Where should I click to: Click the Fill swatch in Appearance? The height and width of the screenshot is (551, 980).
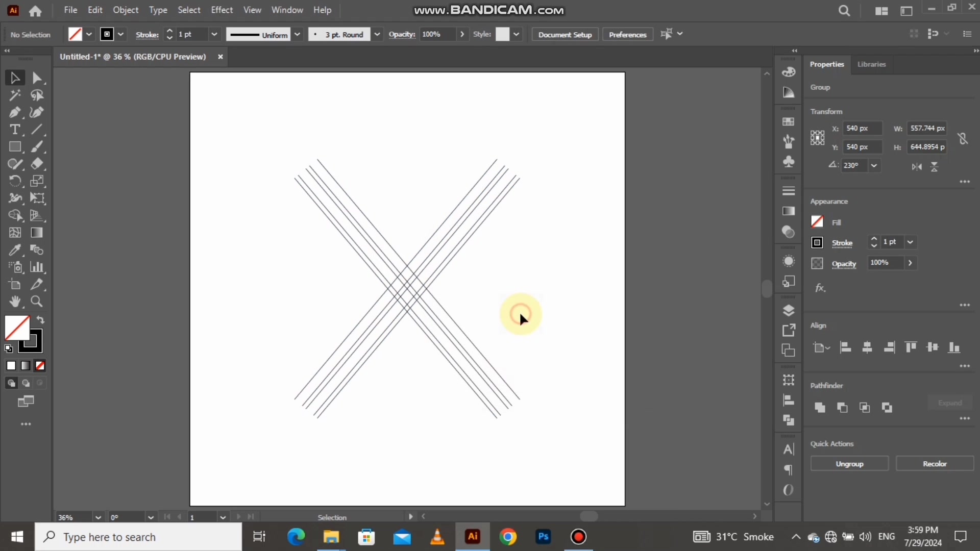[817, 221]
